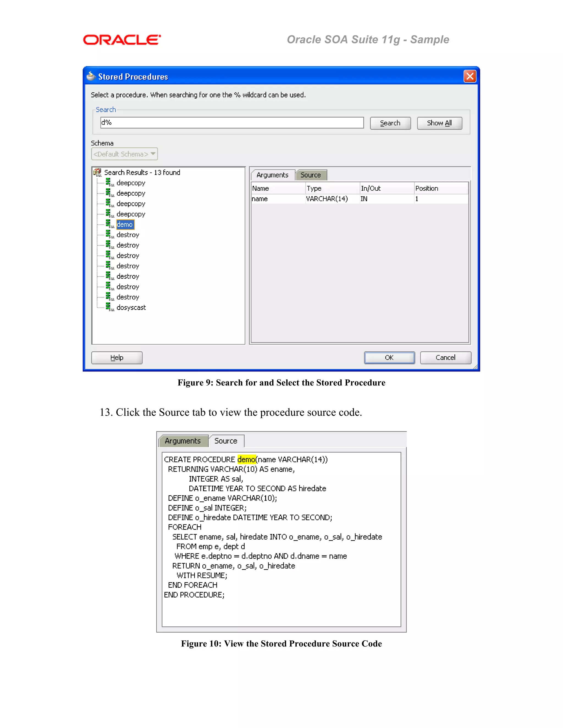Click the FROM emp e, dept d line
This screenshot has height=728, width=563.
tap(211, 547)
